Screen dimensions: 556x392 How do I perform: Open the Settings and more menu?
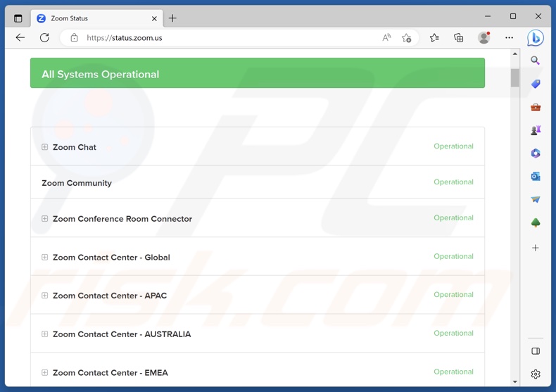[509, 37]
